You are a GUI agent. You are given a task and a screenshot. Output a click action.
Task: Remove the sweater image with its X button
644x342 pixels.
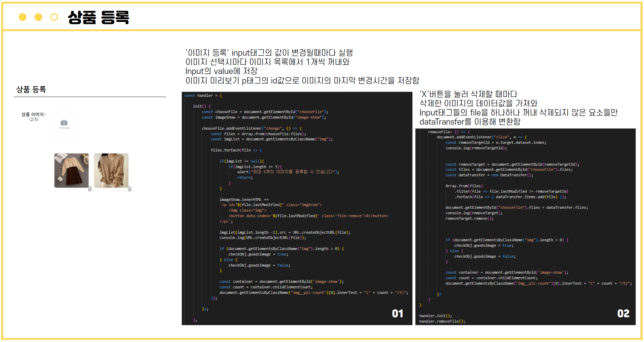click(x=130, y=190)
